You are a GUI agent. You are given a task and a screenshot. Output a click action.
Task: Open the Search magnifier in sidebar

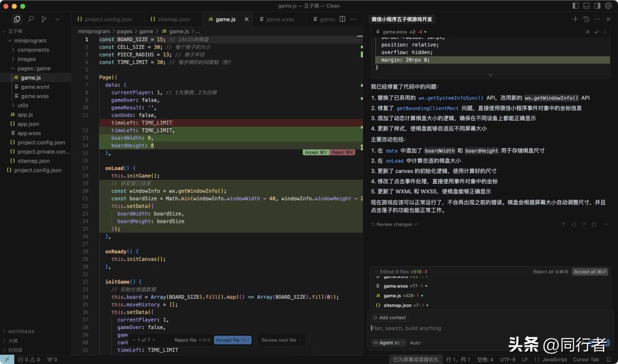31,19
